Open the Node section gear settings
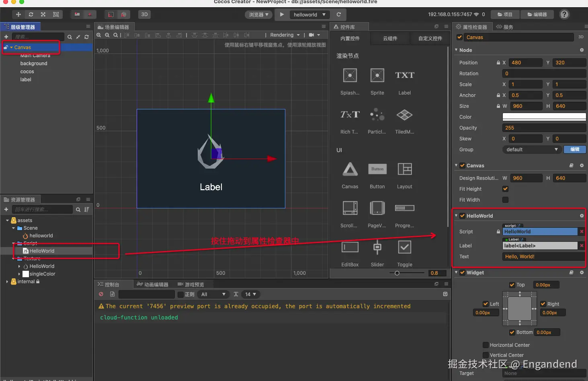This screenshot has height=381, width=588. 582,50
